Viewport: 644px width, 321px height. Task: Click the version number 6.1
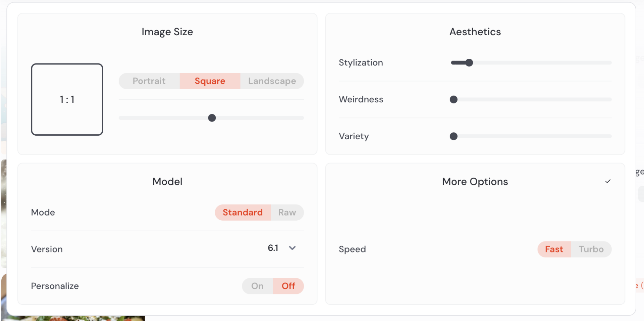(x=273, y=248)
